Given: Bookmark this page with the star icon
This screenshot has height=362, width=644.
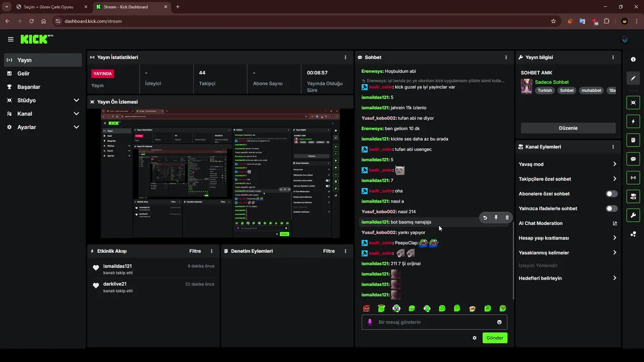Looking at the screenshot, I should pos(553,21).
